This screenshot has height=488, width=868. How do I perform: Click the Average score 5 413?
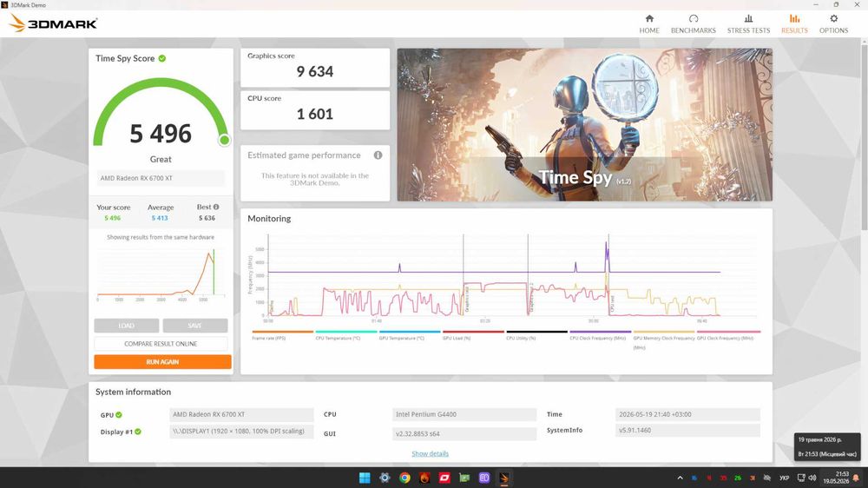[160, 218]
